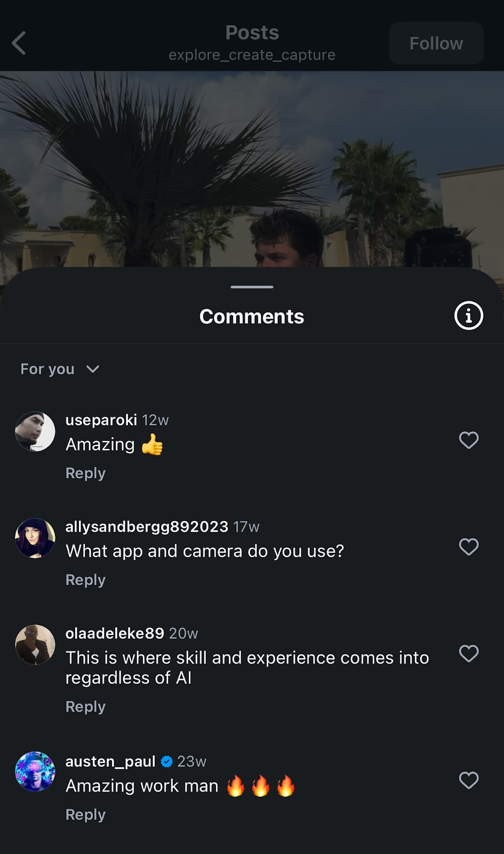This screenshot has width=504, height=854.
Task: Reply to allysandbergg892023's comment
Action: (85, 580)
